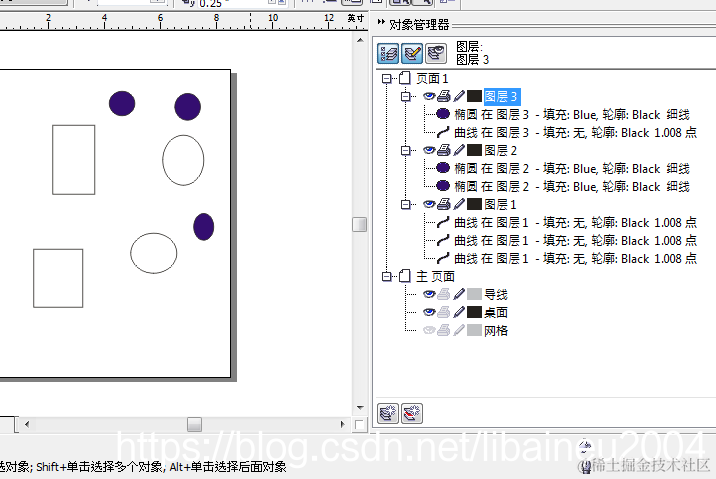Click 图层 2 black layer color swatch

coord(474,150)
